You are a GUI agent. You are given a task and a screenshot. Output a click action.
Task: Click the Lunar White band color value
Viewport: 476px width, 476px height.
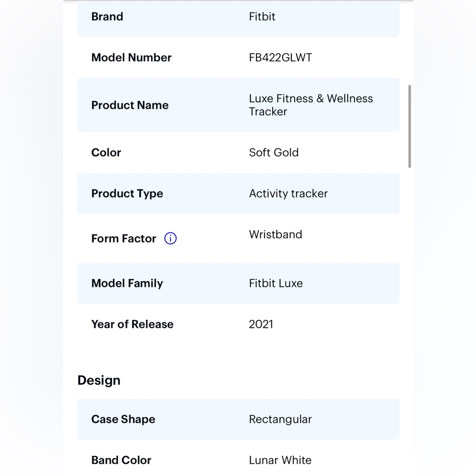pyautogui.click(x=280, y=460)
